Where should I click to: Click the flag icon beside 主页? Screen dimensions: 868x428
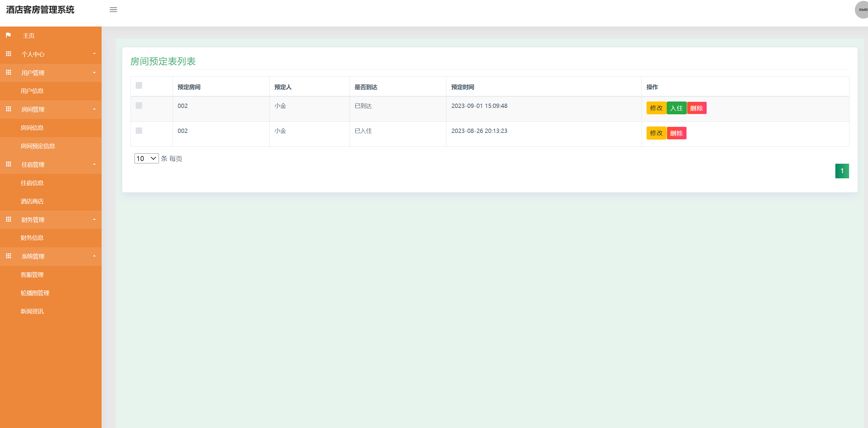pyautogui.click(x=9, y=35)
